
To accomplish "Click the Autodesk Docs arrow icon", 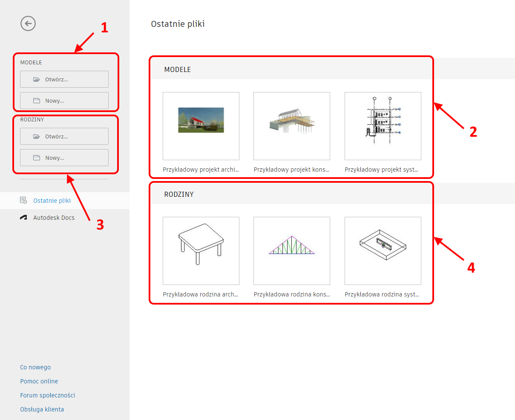I will point(23,217).
